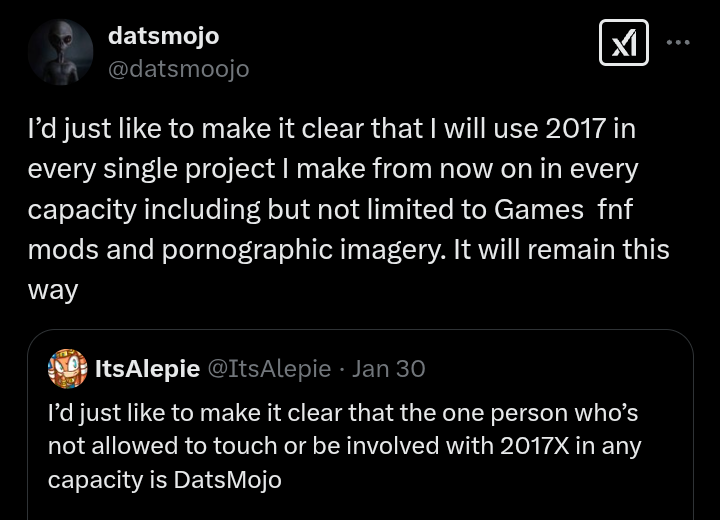Viewport: 720px width, 520px height.
Task: Open the Jan 30 timestamp link
Action: click(389, 368)
